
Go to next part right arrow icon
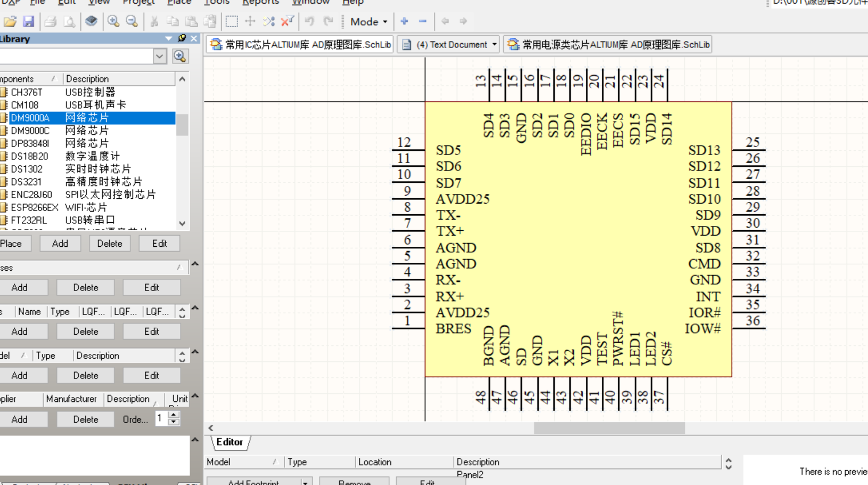tap(463, 21)
